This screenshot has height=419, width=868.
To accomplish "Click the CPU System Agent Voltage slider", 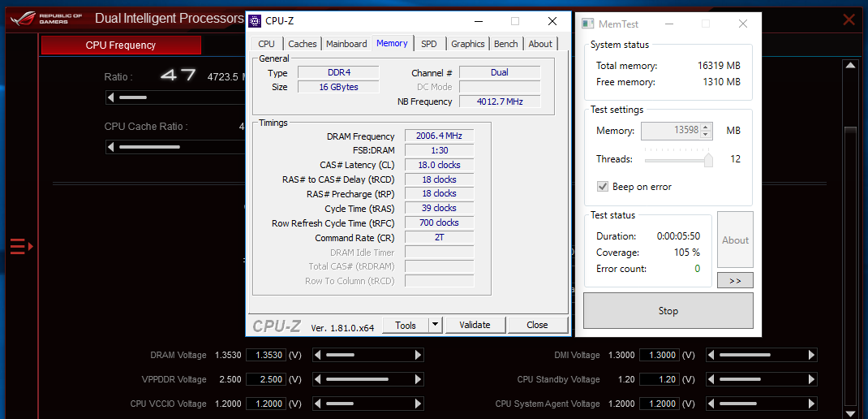I will (762, 404).
